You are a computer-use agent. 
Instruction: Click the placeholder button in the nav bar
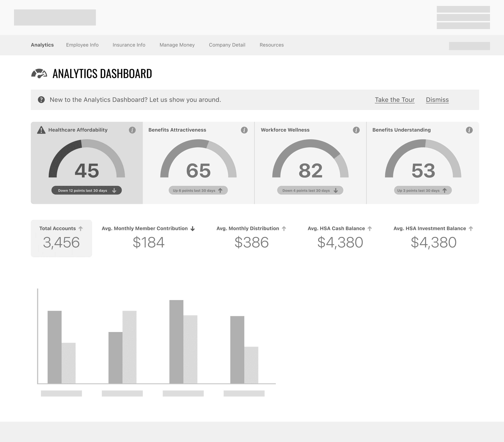[469, 46]
